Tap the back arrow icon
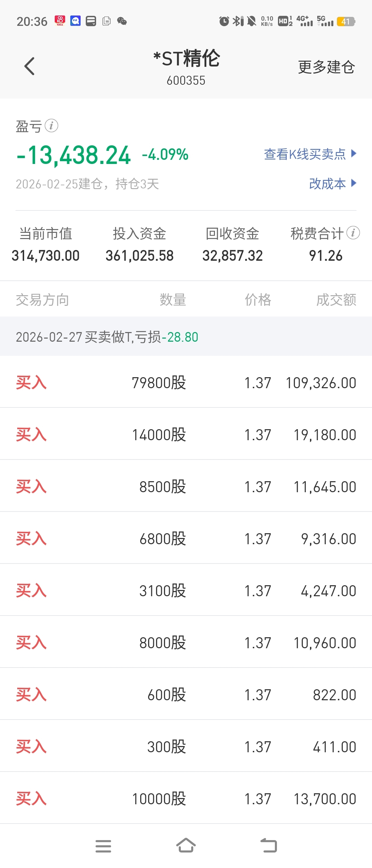Screen dimensions: 372x868 tap(30, 66)
